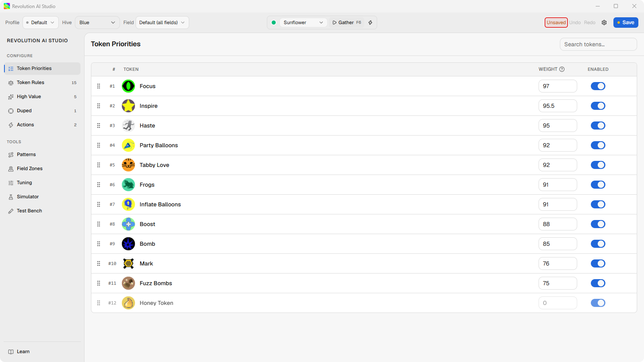
Task: Click the Fuzz Bombs weight field 75
Action: 558,283
